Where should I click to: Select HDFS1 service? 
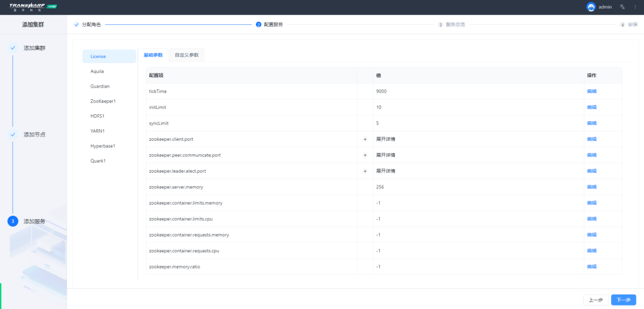point(109,116)
